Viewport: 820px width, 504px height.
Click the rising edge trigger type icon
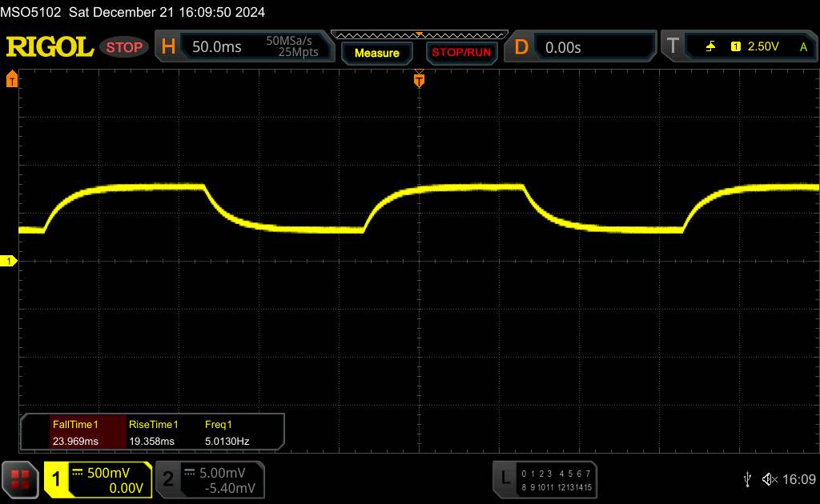tap(710, 47)
